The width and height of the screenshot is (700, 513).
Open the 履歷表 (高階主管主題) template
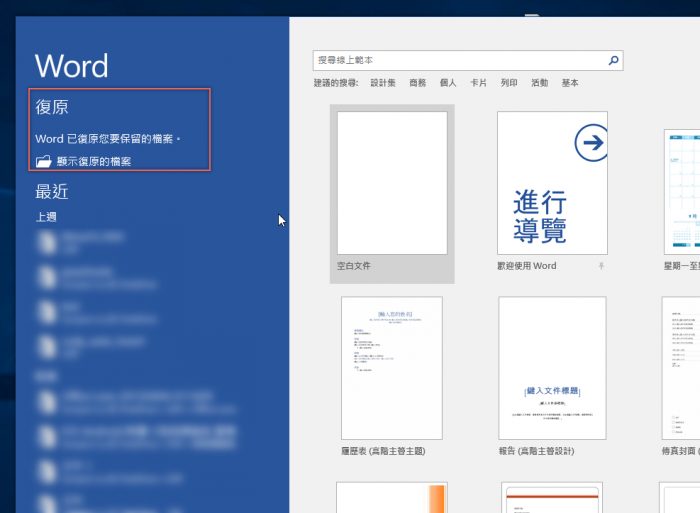point(392,368)
